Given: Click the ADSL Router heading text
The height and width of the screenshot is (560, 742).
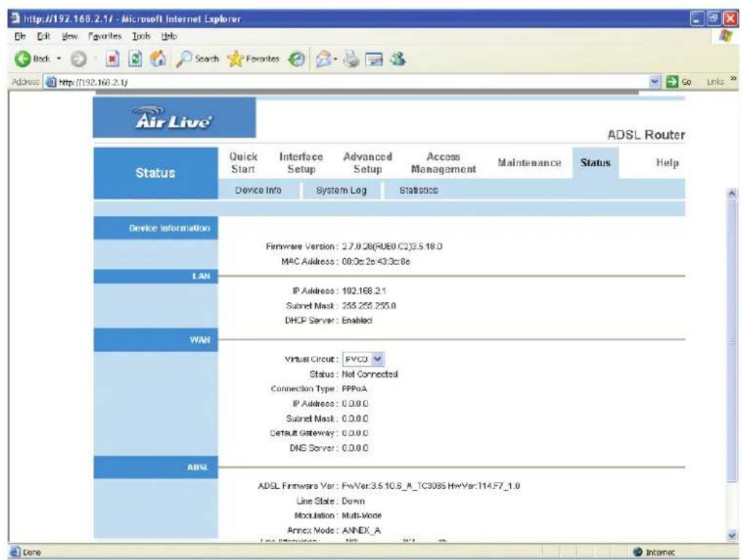Looking at the screenshot, I should click(x=646, y=135).
